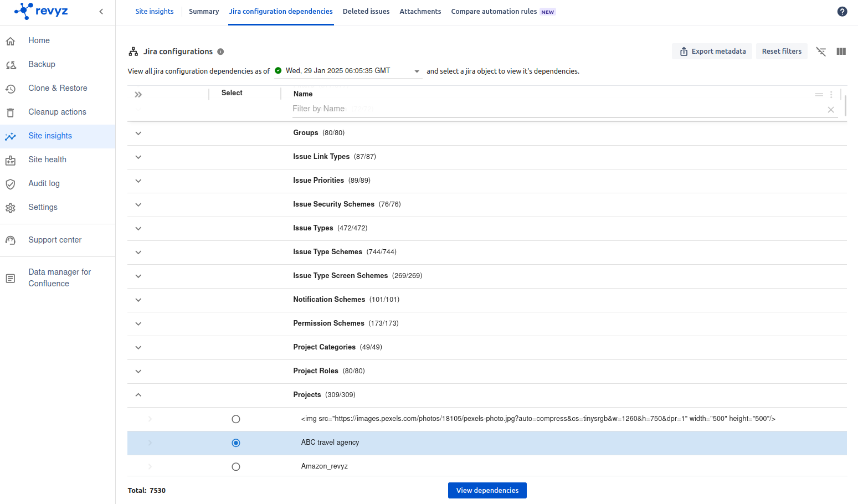
Task: Click the View dependencies button
Action: click(x=487, y=491)
